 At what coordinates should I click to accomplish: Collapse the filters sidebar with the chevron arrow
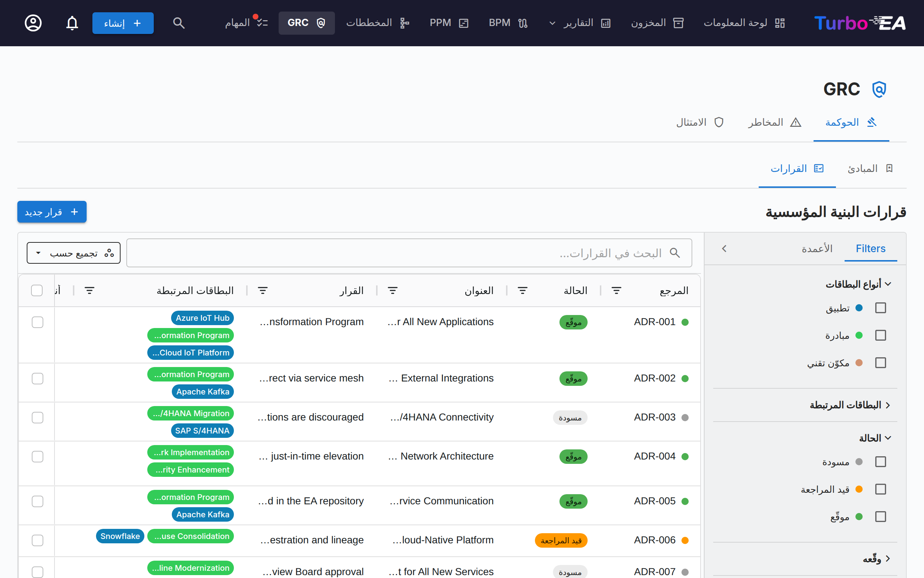[724, 249]
